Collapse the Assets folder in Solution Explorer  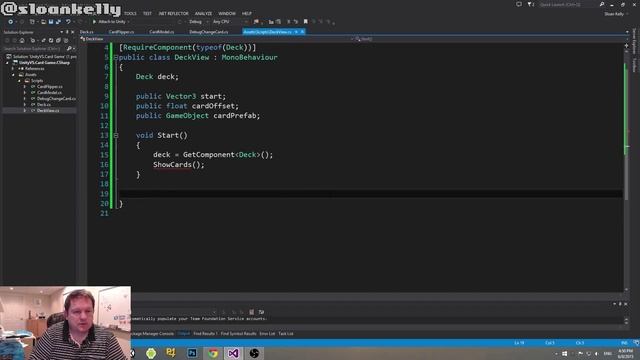tap(13, 75)
